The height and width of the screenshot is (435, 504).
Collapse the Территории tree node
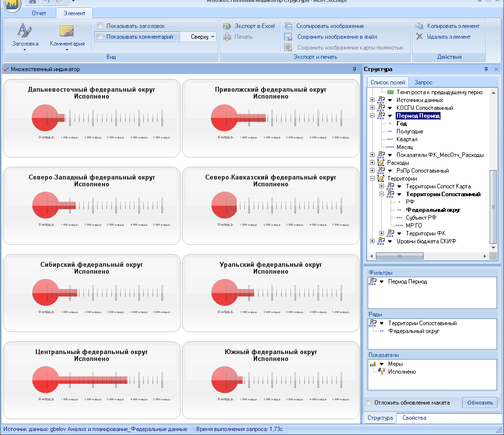coord(372,179)
